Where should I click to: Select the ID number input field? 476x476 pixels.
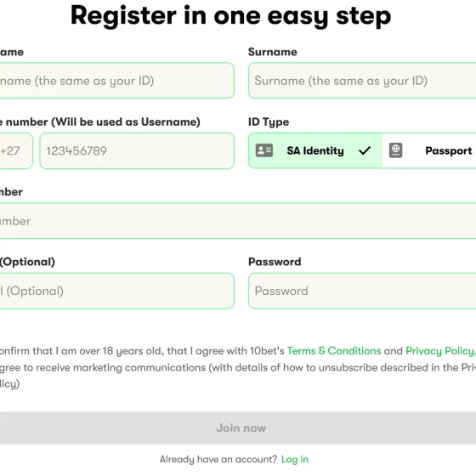tap(238, 221)
